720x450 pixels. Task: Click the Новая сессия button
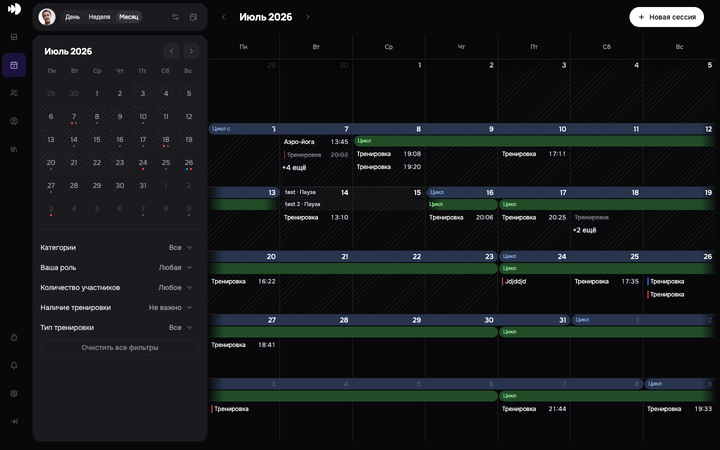666,17
